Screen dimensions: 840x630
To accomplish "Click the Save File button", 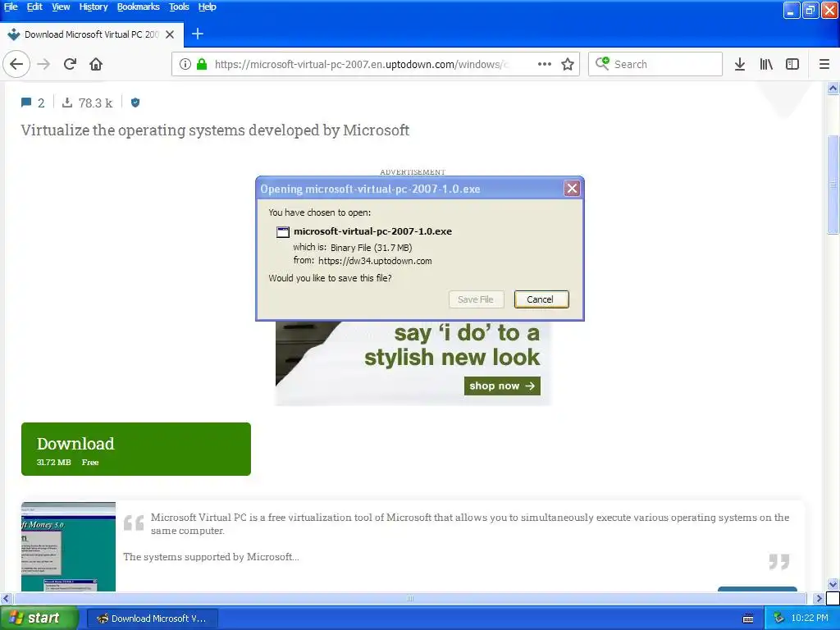I will click(x=476, y=299).
